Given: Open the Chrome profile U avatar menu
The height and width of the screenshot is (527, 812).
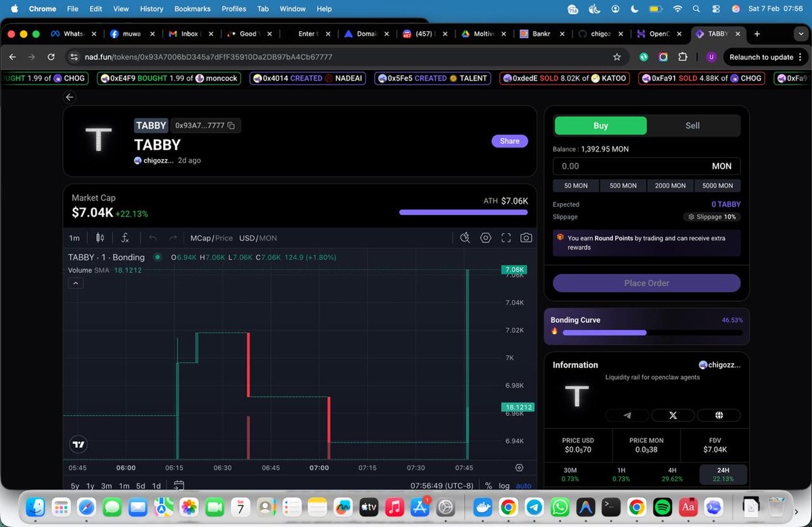Looking at the screenshot, I should pos(710,58).
